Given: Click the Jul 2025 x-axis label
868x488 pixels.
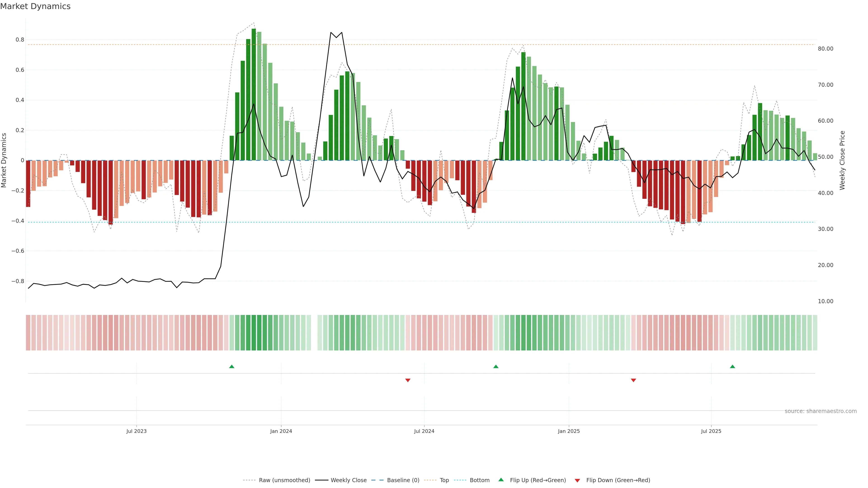Looking at the screenshot, I should pos(711,431).
